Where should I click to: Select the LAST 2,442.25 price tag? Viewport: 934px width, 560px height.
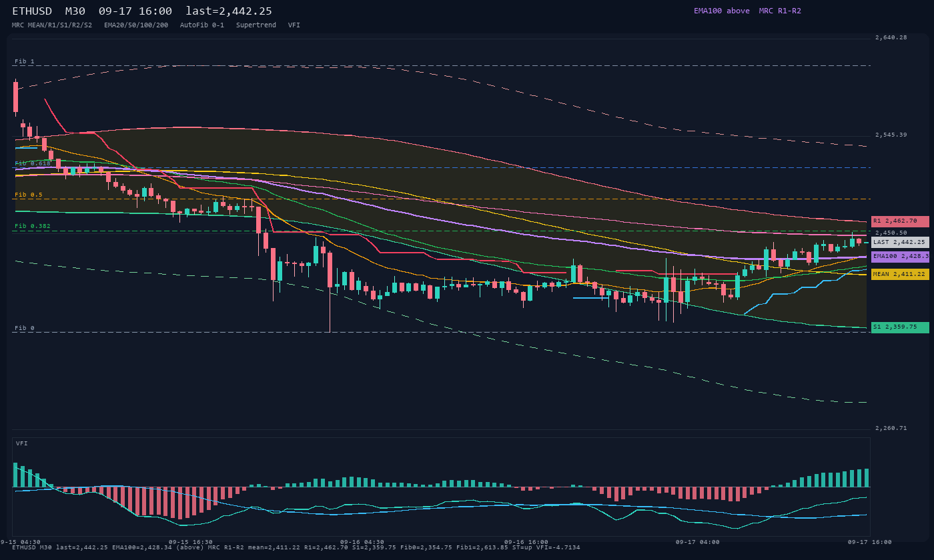900,243
